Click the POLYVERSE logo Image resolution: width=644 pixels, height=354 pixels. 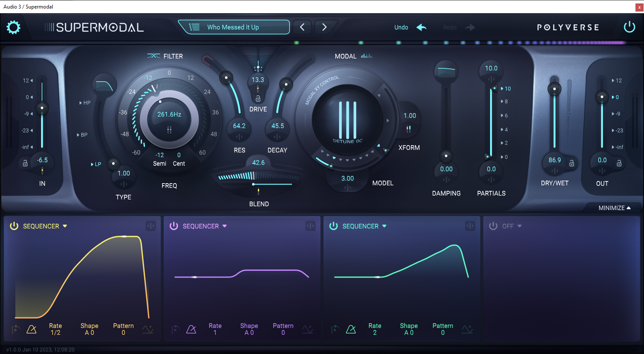568,27
